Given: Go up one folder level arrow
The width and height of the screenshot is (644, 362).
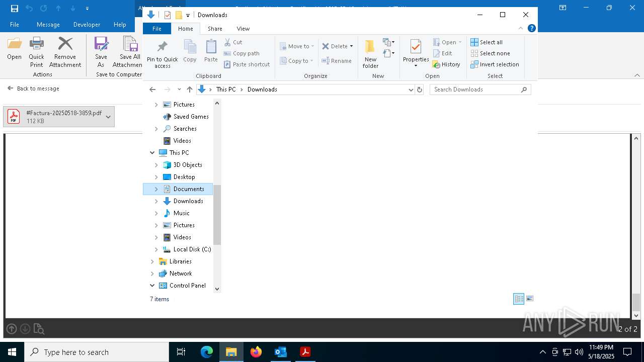Looking at the screenshot, I should point(189,89).
